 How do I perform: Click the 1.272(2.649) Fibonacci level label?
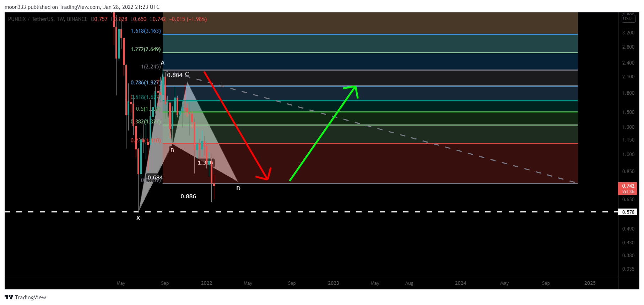tap(146, 49)
